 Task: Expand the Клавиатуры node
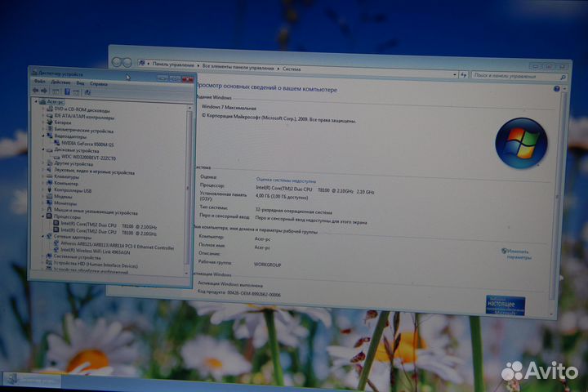pos(43,176)
